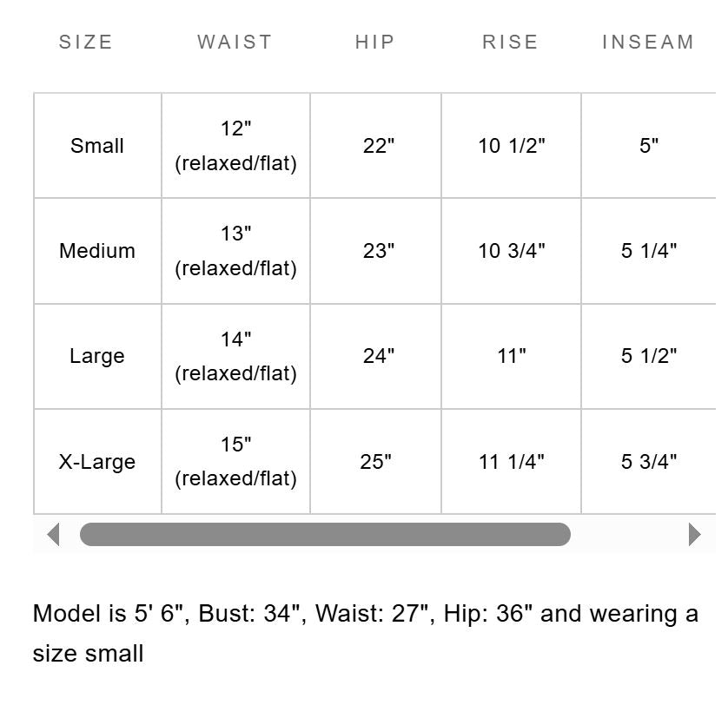Click the X-Large inseam 5 3/4" cell

point(649,461)
